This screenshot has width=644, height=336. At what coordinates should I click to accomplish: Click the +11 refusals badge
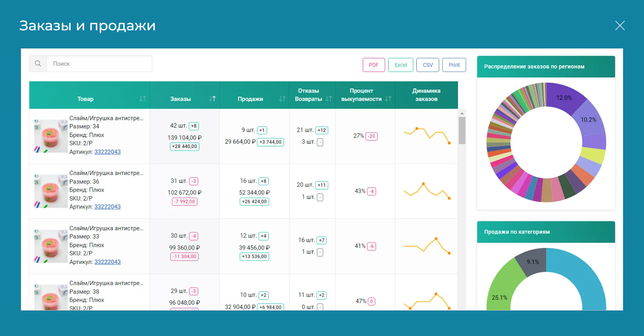click(x=322, y=185)
